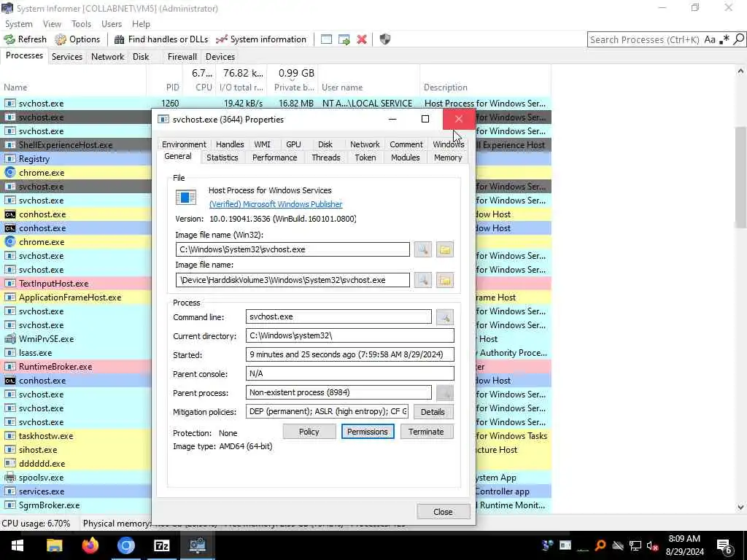Switch to the Devices tab
The height and width of the screenshot is (560, 747).
tap(220, 57)
